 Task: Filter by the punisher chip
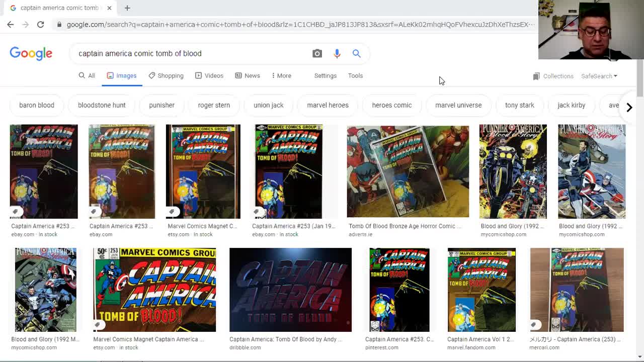162,105
